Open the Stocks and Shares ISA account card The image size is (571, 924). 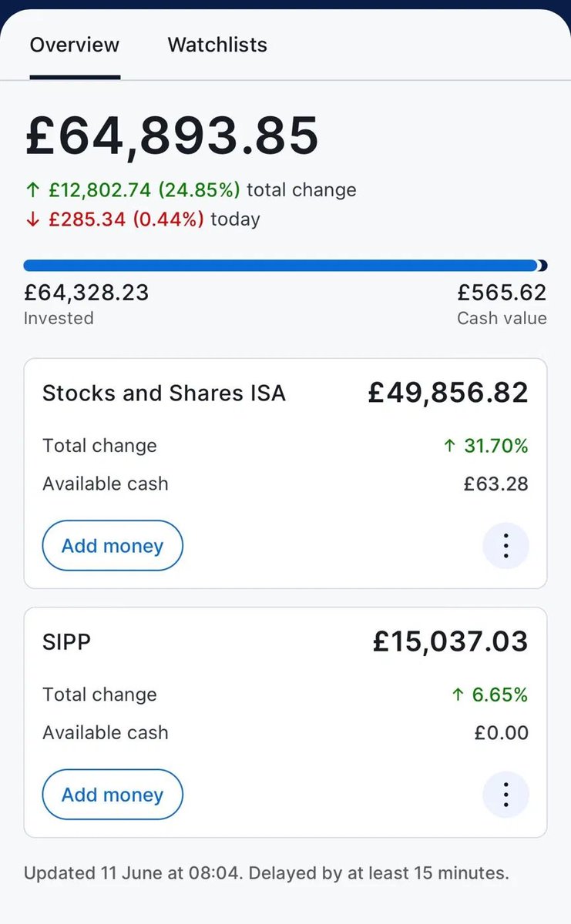coord(285,473)
